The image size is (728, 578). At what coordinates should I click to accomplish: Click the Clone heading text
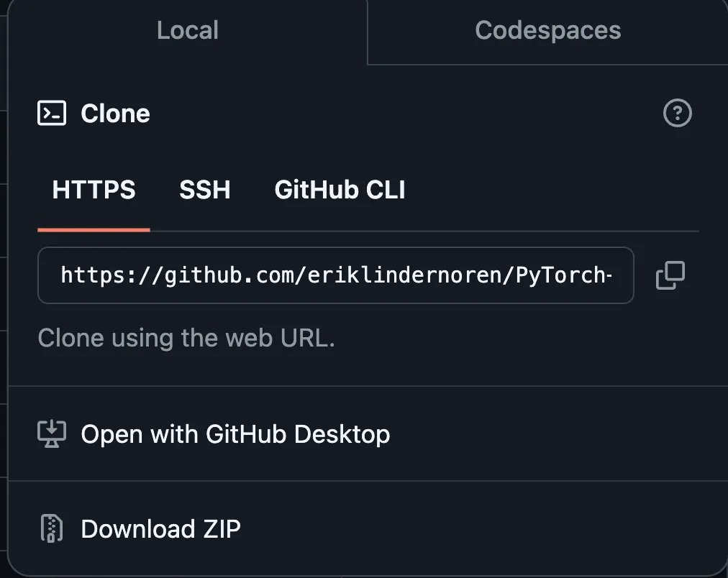point(115,114)
